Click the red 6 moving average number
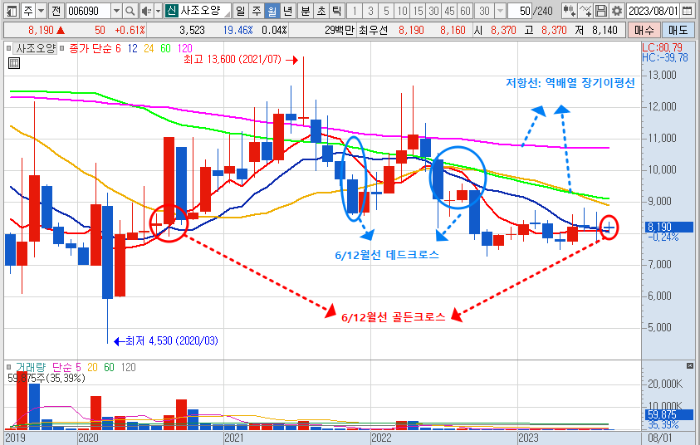The height and width of the screenshot is (445, 700). 118,48
